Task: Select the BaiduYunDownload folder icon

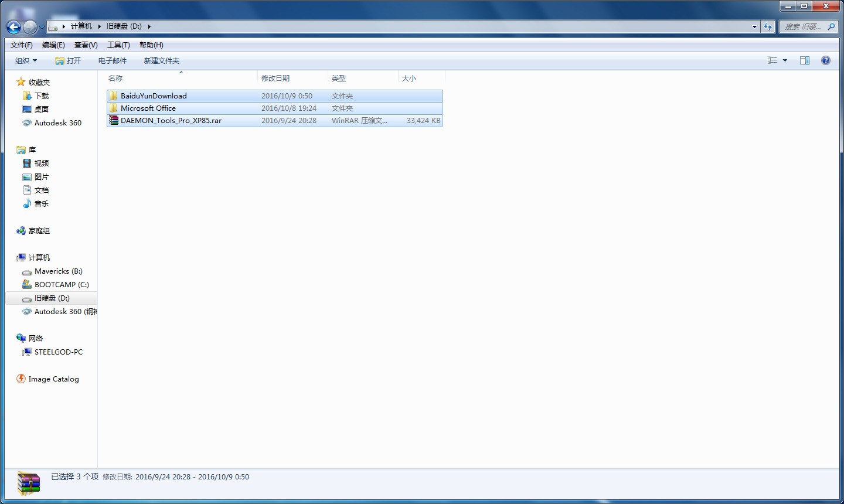Action: [114, 96]
